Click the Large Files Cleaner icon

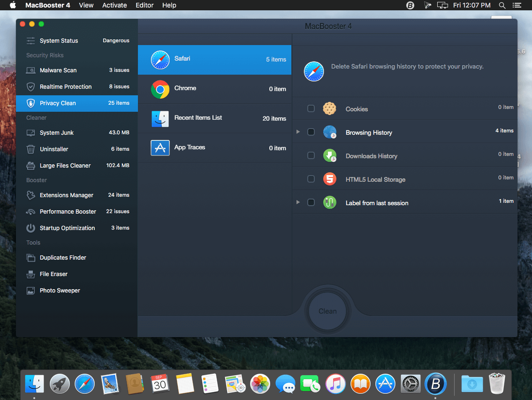pyautogui.click(x=30, y=166)
